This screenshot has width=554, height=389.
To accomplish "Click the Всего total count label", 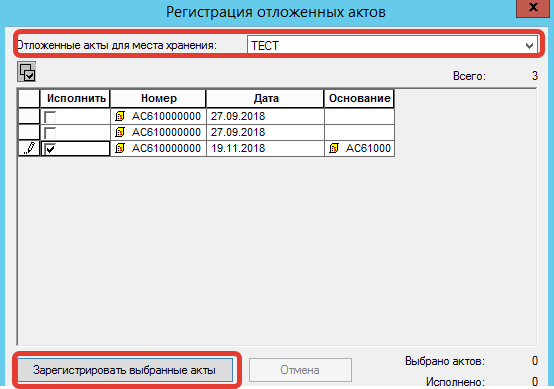I will (x=469, y=76).
